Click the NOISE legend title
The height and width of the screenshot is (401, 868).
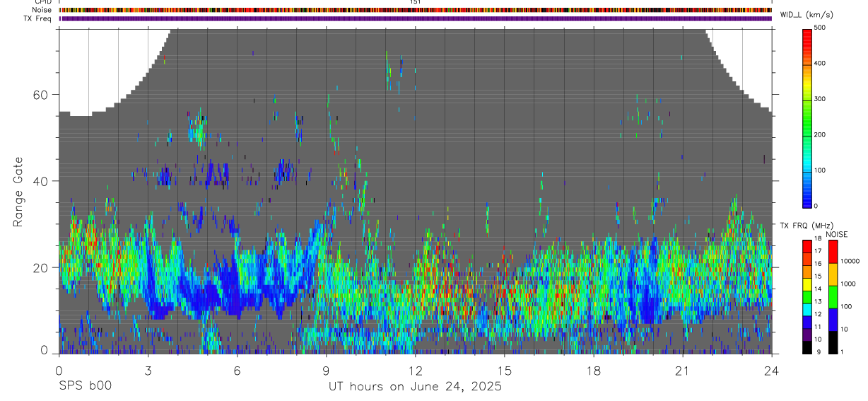[837, 234]
